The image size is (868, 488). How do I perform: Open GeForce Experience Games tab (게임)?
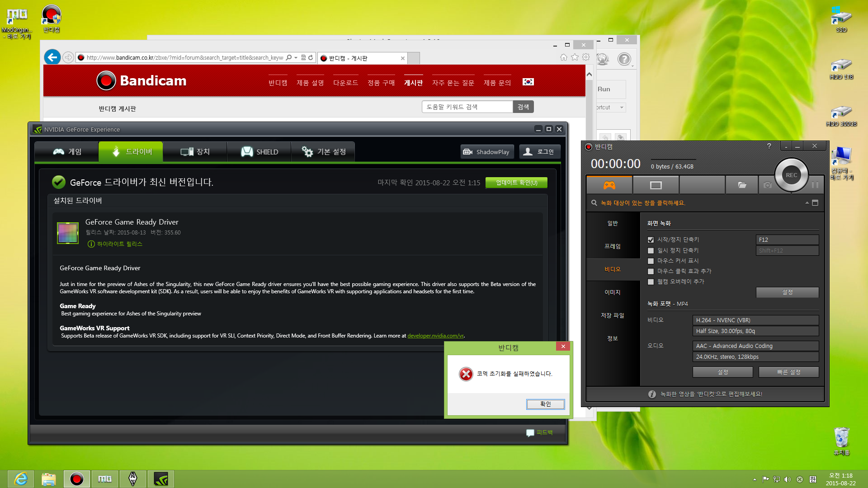67,152
